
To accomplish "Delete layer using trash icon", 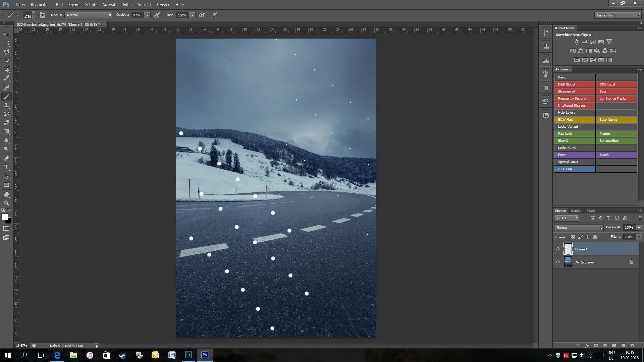I will [x=632, y=346].
